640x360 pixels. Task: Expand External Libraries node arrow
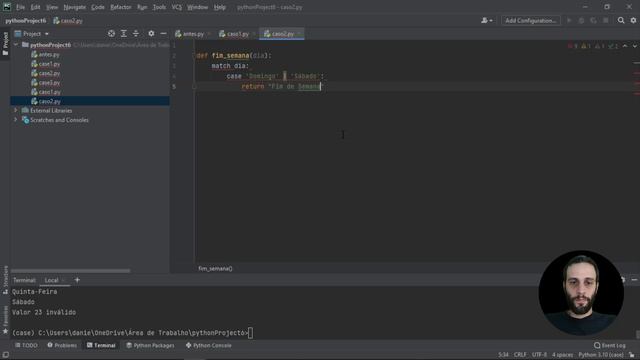coord(16,111)
